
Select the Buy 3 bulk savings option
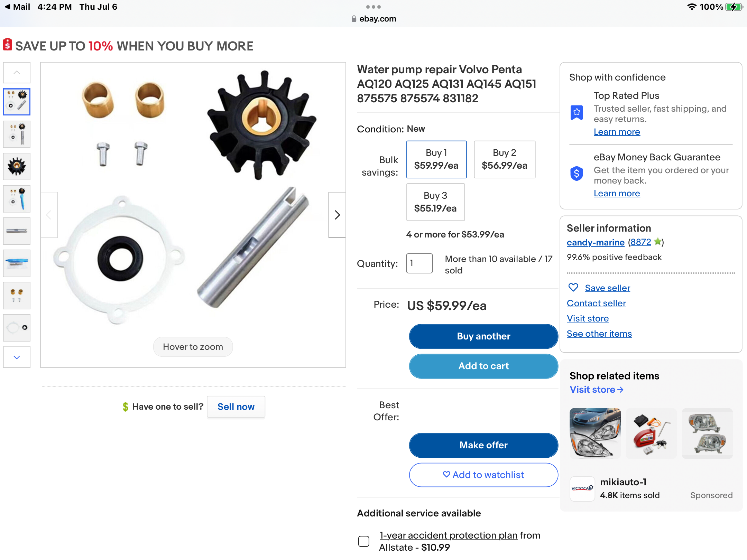tap(435, 202)
